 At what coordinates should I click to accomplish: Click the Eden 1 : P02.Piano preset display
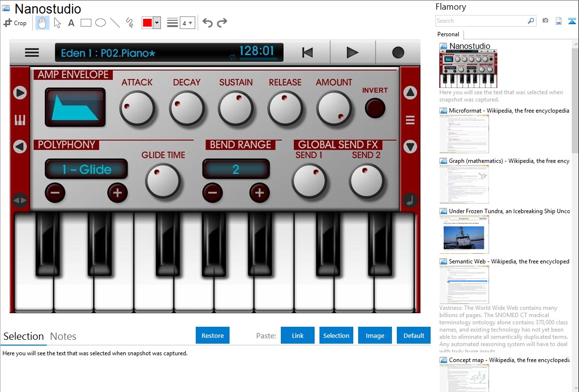pyautogui.click(x=169, y=53)
